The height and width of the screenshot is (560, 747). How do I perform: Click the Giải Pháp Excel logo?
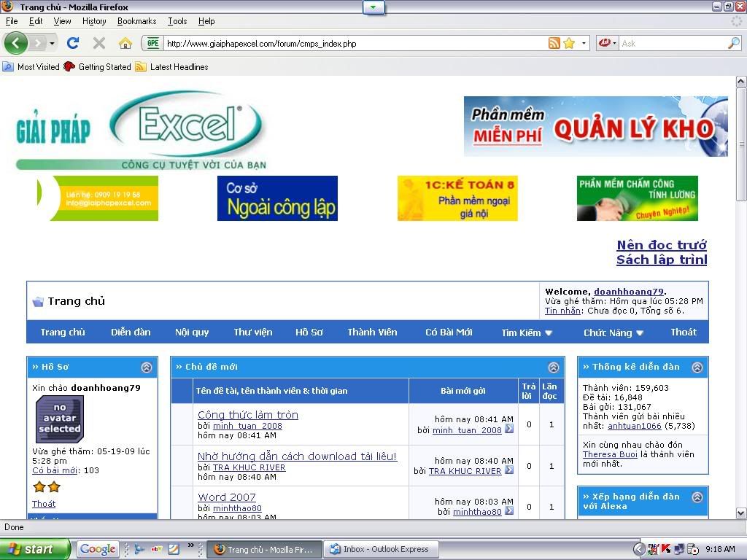(142, 130)
